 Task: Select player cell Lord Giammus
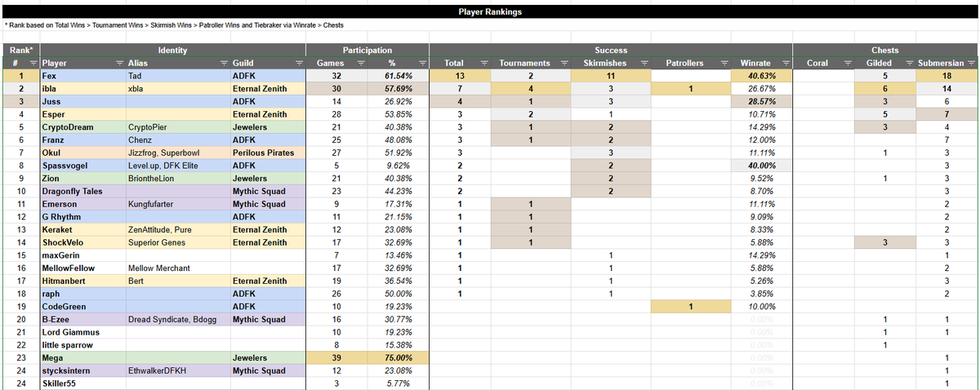coord(82,332)
